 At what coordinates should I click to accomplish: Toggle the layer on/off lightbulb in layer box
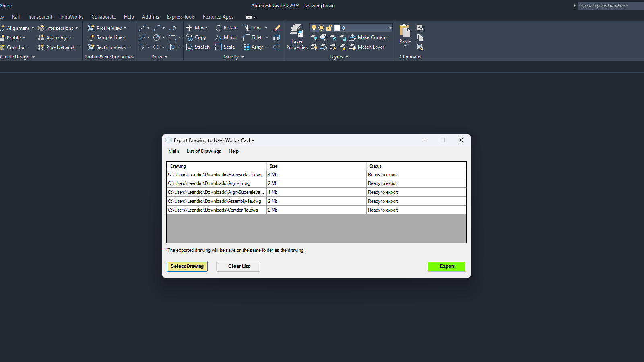click(314, 28)
